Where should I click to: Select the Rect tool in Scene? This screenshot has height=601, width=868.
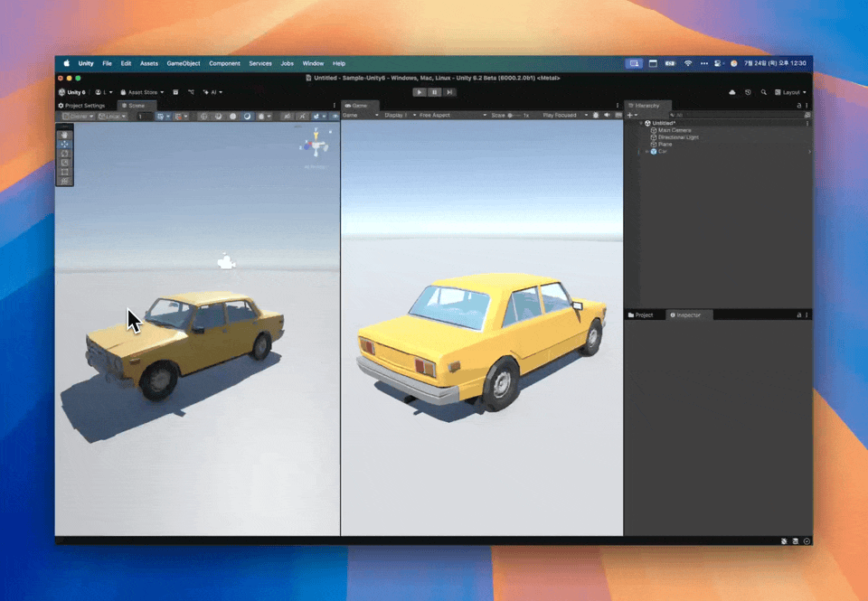point(65,172)
